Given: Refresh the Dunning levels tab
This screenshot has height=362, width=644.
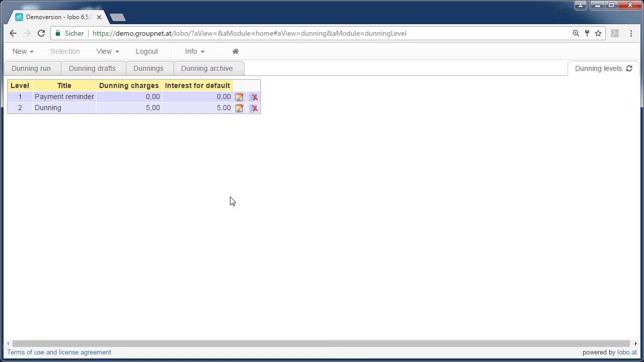Looking at the screenshot, I should pyautogui.click(x=629, y=68).
